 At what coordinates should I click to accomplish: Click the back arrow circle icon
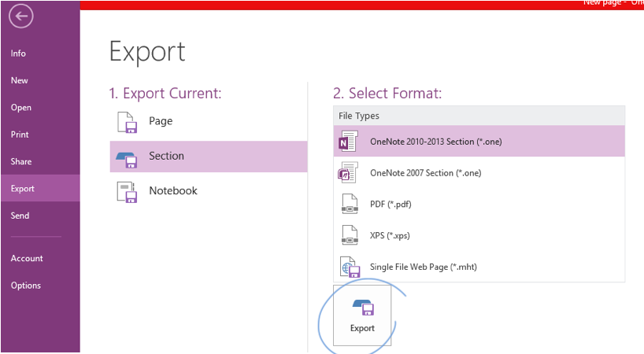pyautogui.click(x=21, y=17)
